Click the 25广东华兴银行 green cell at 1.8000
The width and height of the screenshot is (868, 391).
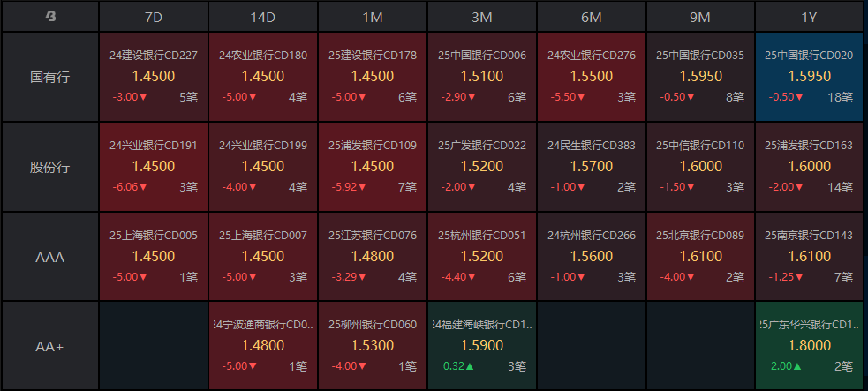pyautogui.click(x=810, y=346)
